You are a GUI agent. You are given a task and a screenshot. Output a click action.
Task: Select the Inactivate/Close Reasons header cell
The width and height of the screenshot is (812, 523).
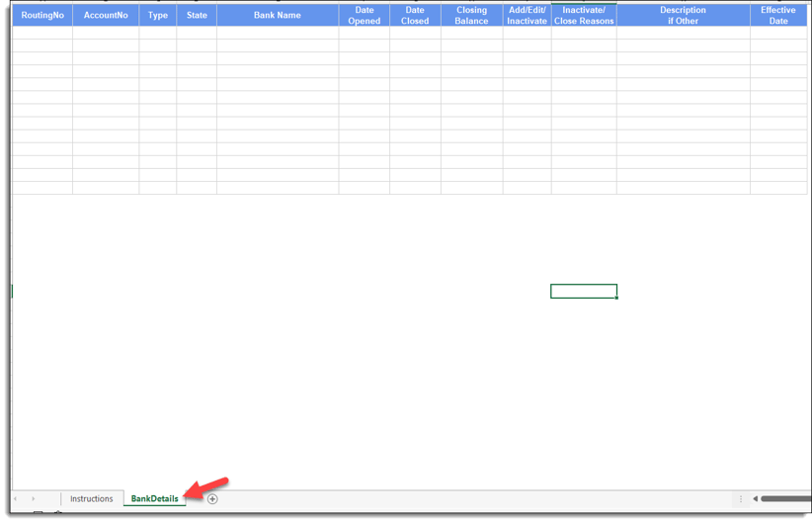click(584, 16)
